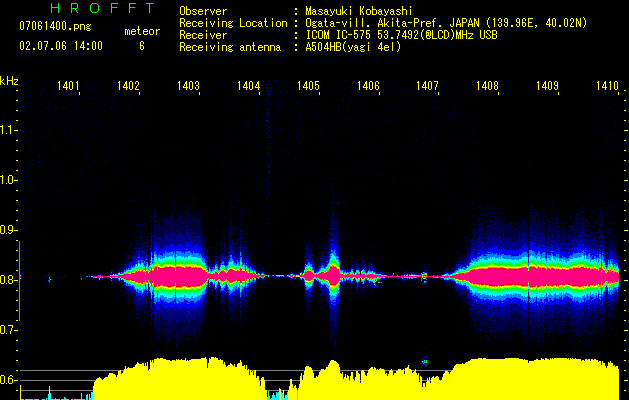
Task: Click the 0.9 kHz axis label
Action: [8, 230]
